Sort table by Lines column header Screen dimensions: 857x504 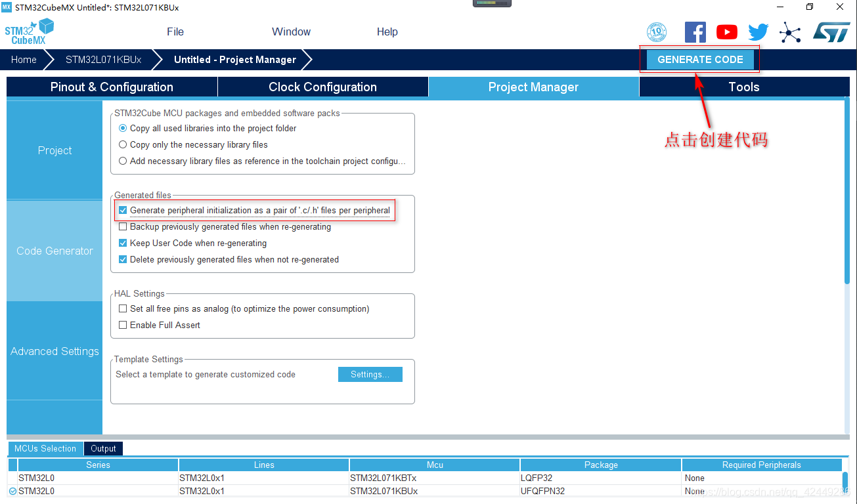pos(264,465)
